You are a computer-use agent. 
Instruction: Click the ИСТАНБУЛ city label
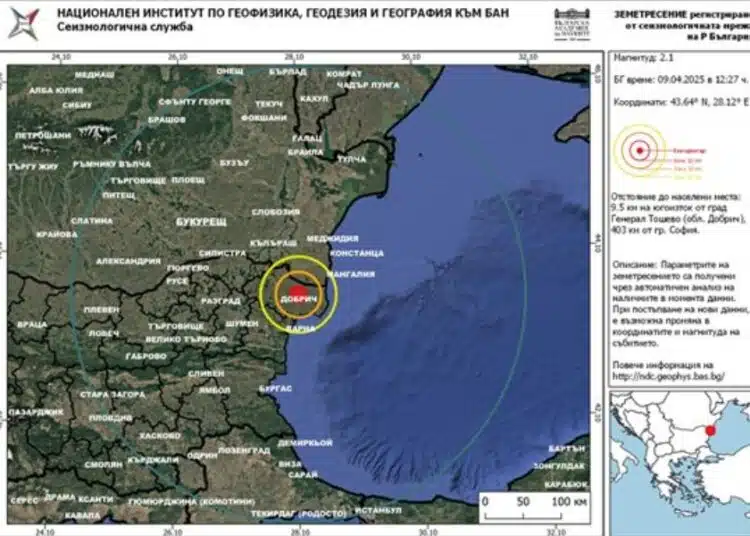(378, 511)
